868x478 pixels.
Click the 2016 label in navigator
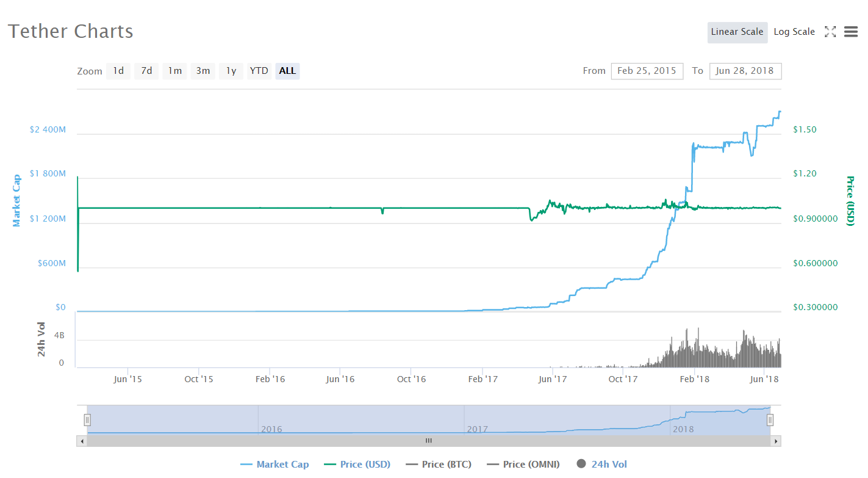pos(271,429)
